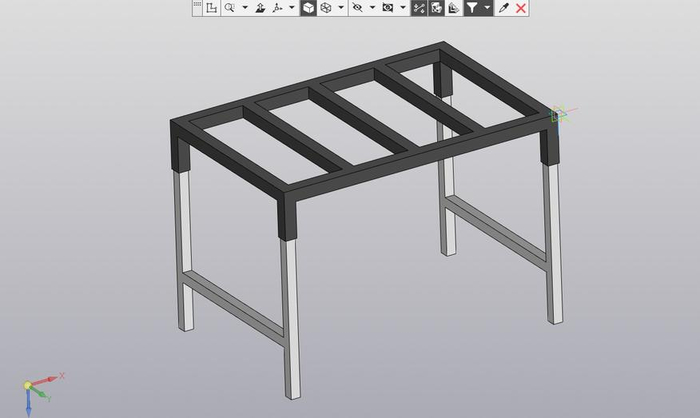
Task: Enable shaded solid cube display mode
Action: pyautogui.click(x=308, y=8)
